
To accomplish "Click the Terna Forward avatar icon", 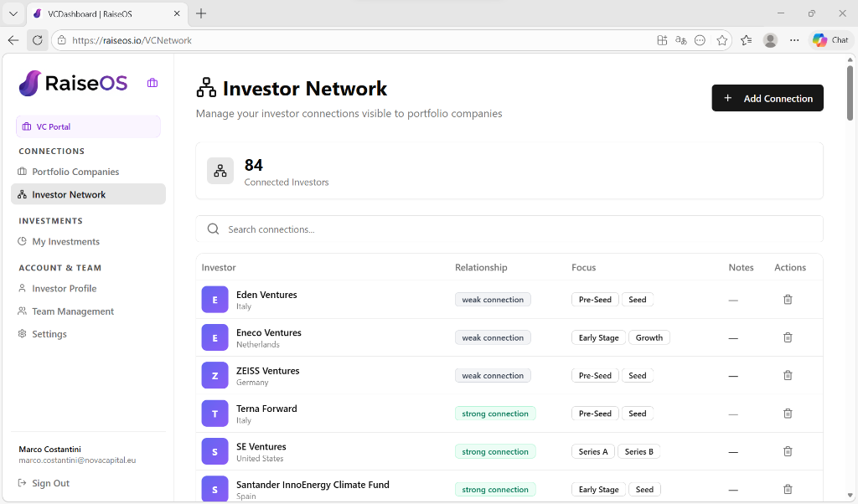I will coord(214,414).
